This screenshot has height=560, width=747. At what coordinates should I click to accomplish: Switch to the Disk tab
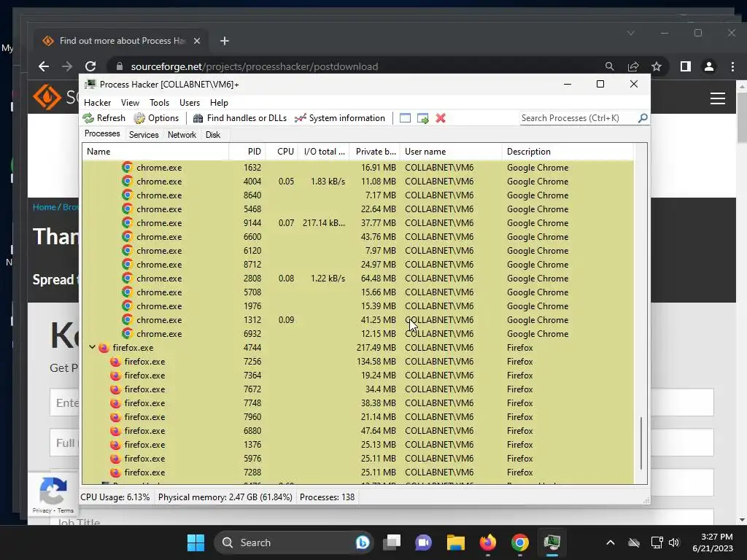[213, 135]
